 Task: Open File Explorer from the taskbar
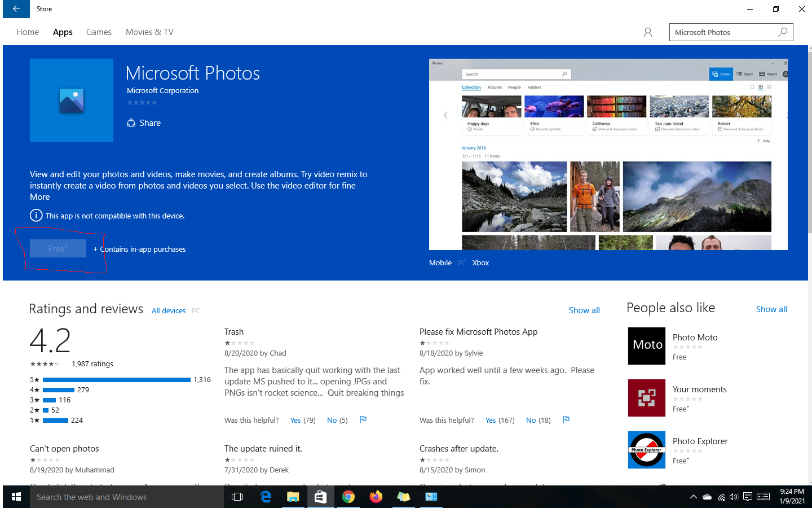pos(293,497)
